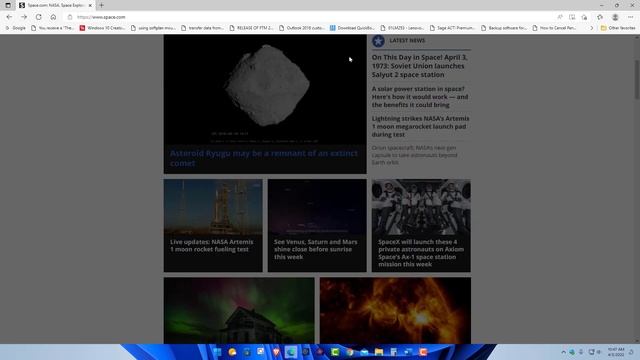Image resolution: width=640 pixels, height=360 pixels.
Task: Click the address bar showing www.space.com
Action: 310,17
